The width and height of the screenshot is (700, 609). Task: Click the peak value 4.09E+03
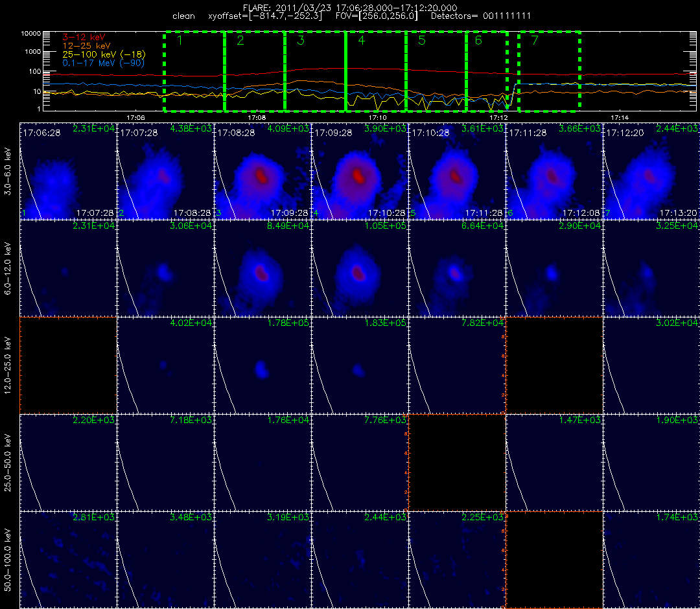tap(289, 128)
